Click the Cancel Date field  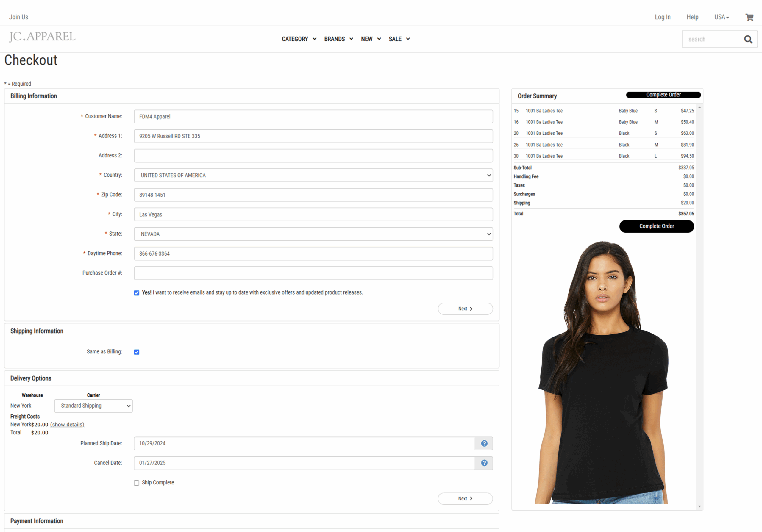coord(304,463)
